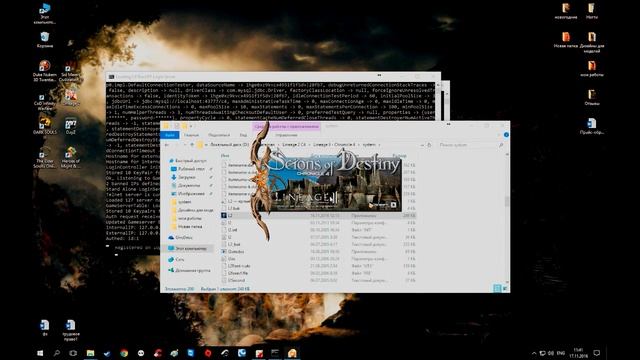640x360 pixels.
Task: Expand address bar history dropdown
Action: (x=422, y=145)
